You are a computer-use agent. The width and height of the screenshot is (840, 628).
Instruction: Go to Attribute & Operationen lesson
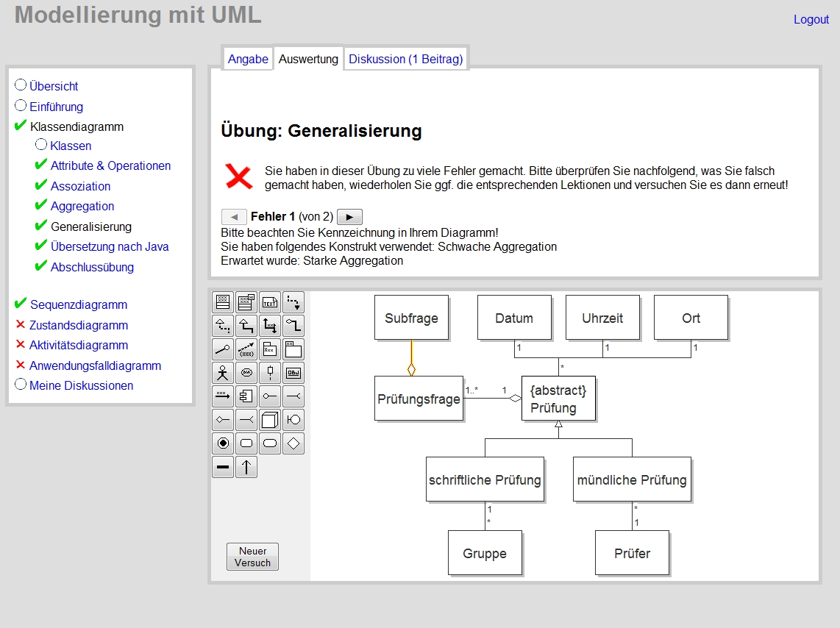click(110, 166)
